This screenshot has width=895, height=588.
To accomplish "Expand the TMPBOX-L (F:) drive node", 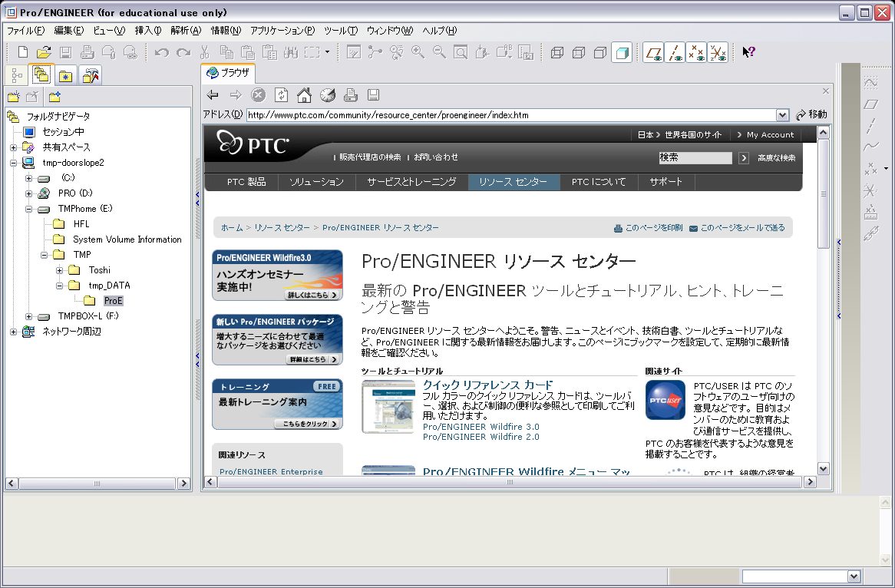I will (28, 316).
